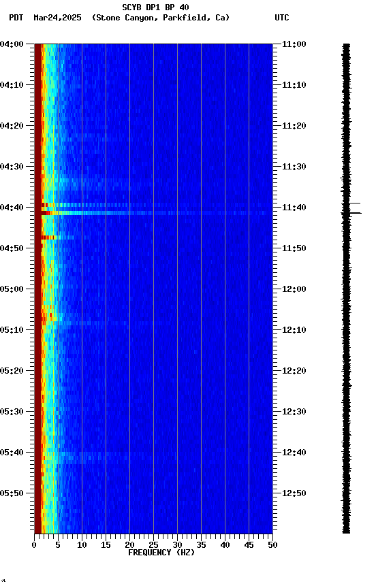376x588 pixels.
Task: Click the 12:30 UTC time label
Action: point(294,412)
